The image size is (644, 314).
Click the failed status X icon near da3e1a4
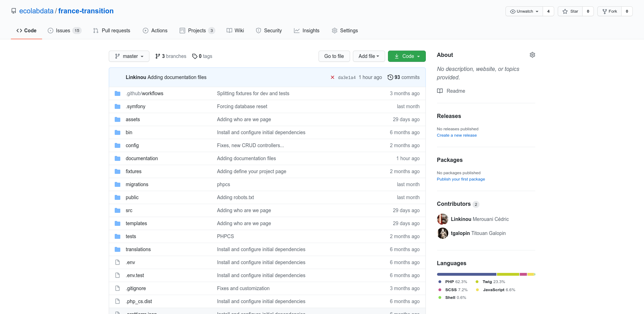[x=332, y=77]
